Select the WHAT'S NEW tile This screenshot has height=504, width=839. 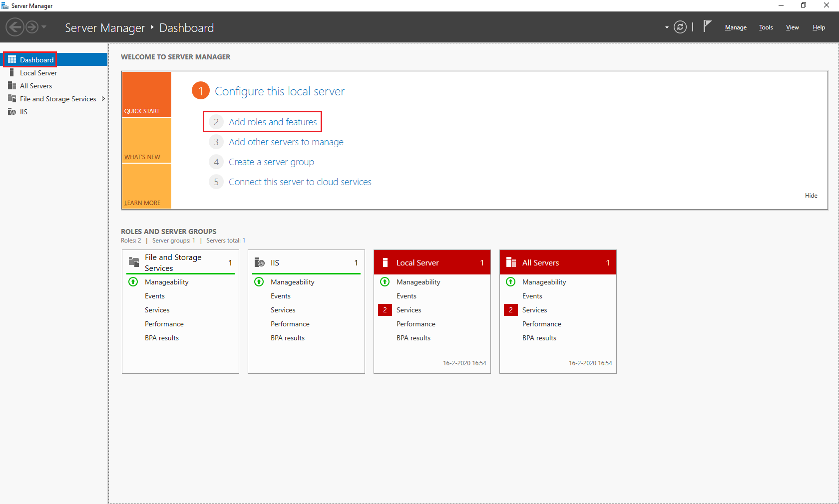[x=147, y=140]
